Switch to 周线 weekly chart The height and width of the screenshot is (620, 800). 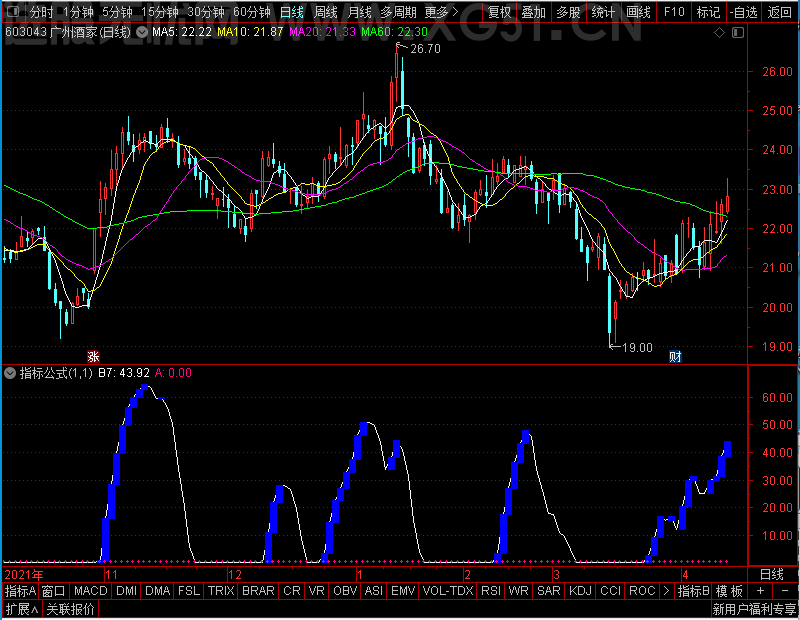coord(326,11)
